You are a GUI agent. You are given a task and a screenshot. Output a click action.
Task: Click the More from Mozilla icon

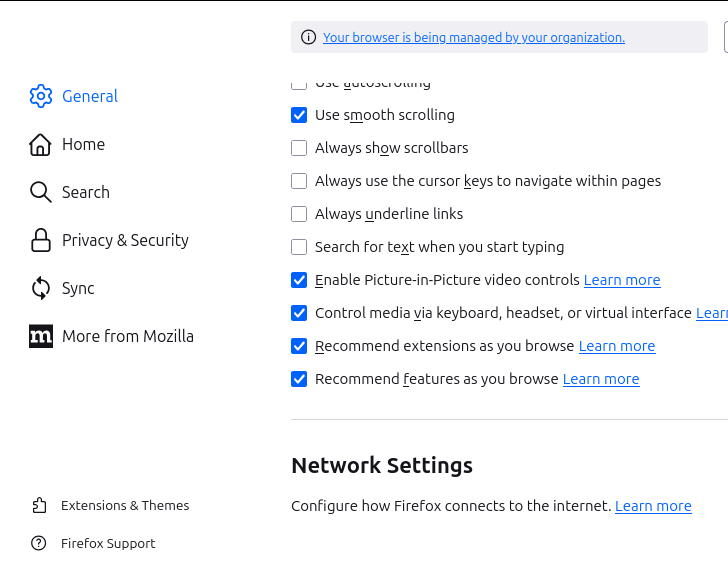click(40, 336)
